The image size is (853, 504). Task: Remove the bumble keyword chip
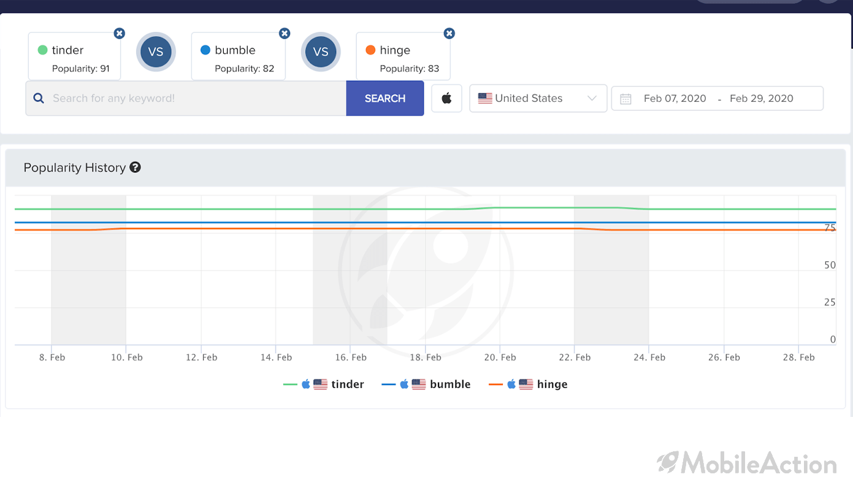pos(285,33)
